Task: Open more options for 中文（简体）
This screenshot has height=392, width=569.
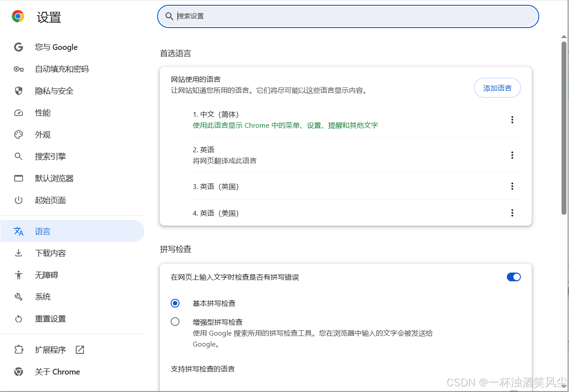Action: tap(512, 120)
